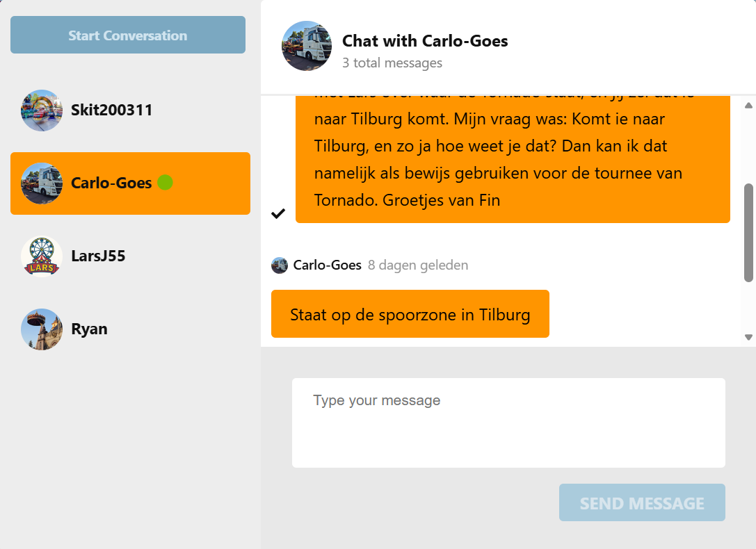Click the message read checkmark icon
Viewport: 756px width, 549px height.
(278, 213)
